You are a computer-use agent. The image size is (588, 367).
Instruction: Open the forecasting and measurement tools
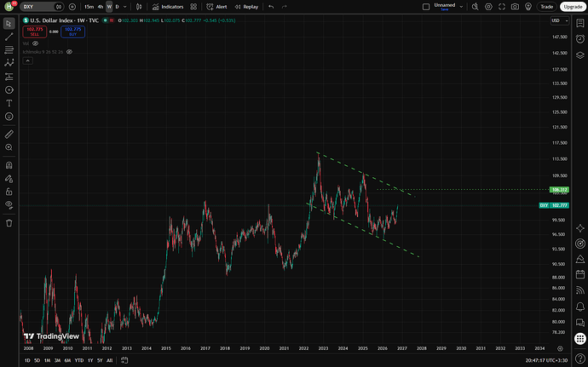(9, 77)
